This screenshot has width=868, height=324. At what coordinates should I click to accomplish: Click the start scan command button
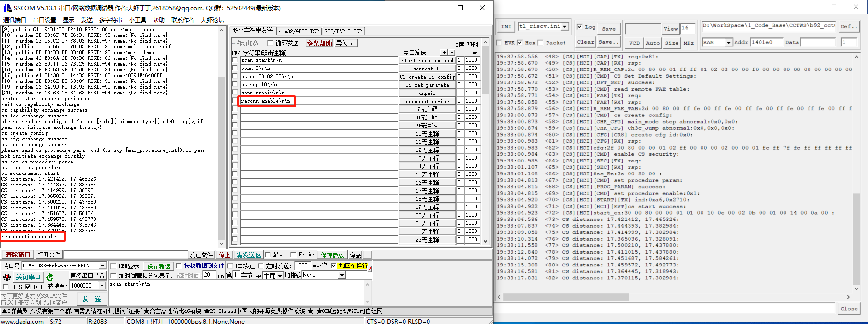[x=427, y=60]
